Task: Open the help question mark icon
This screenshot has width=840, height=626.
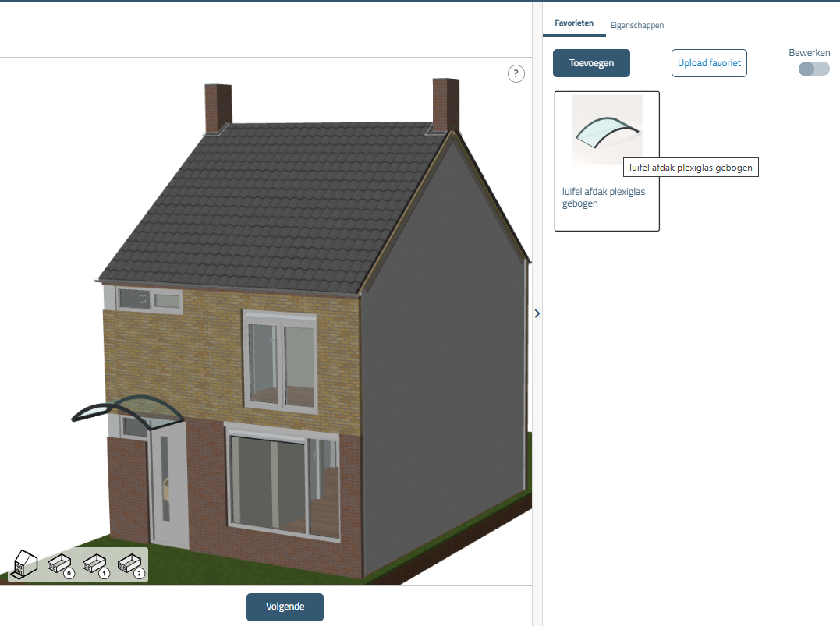Action: point(516,73)
